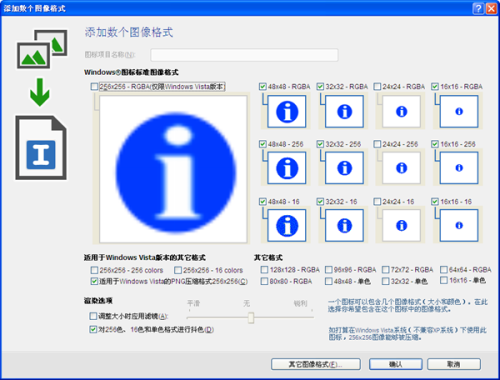Select the 16x16 - 256 preview thumbnail
The width and height of the screenshot is (500, 380).
coord(459,168)
